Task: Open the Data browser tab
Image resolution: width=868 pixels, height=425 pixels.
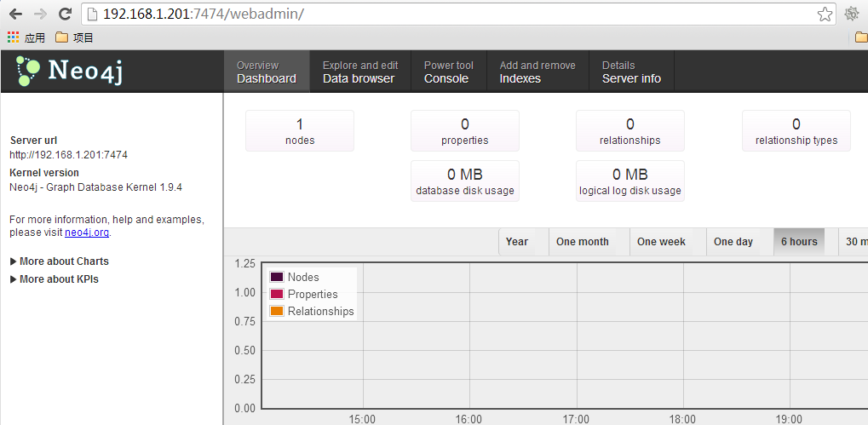Action: pos(359,72)
